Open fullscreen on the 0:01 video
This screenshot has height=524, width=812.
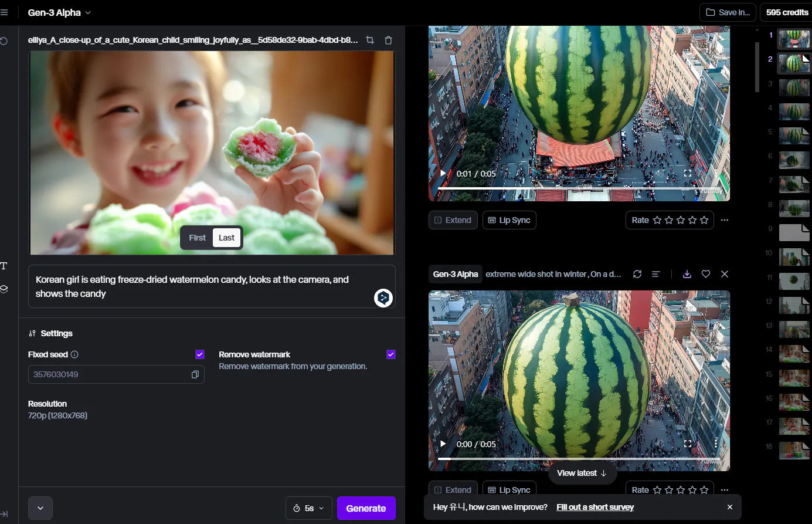pyautogui.click(x=688, y=174)
